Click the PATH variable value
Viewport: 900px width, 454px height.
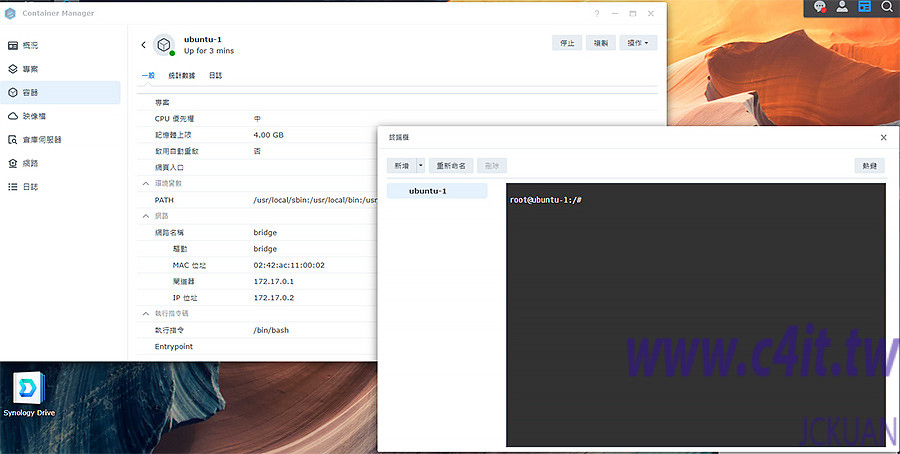click(x=315, y=200)
